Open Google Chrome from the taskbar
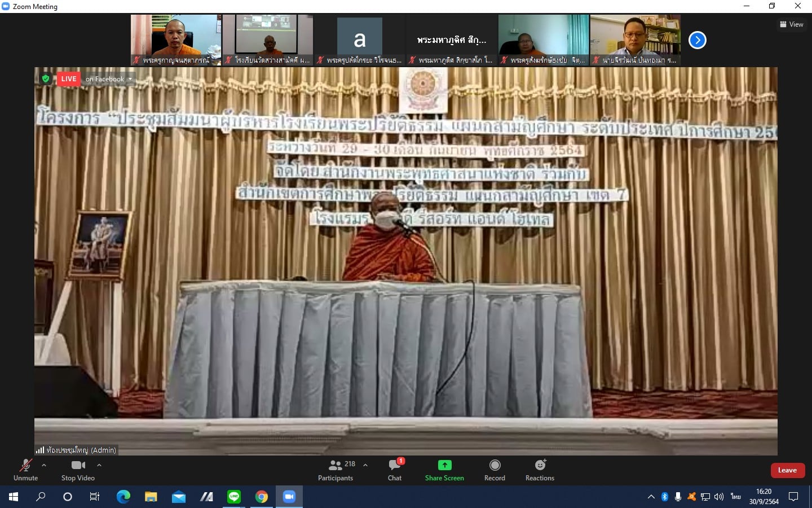Image resolution: width=812 pixels, height=508 pixels. pos(262,497)
